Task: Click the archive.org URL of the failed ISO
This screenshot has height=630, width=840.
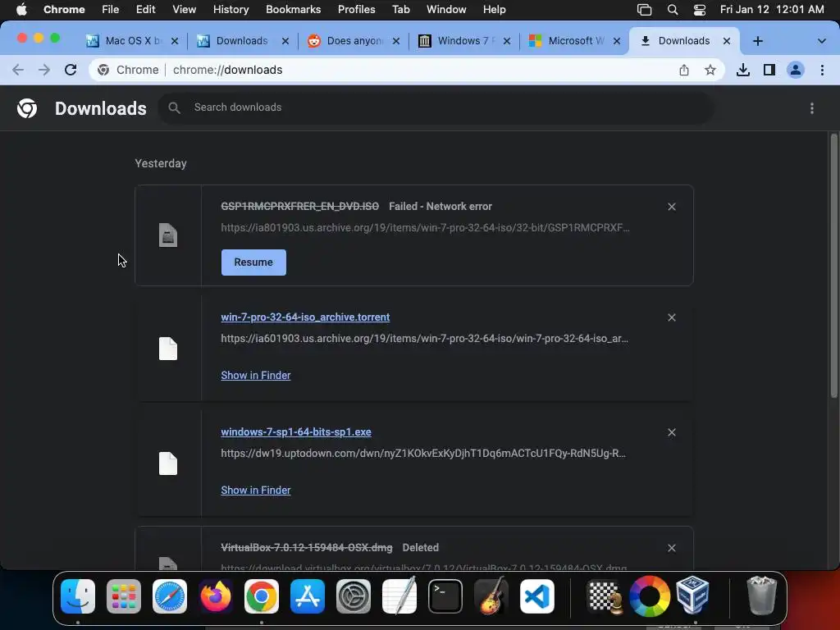Action: [426, 228]
